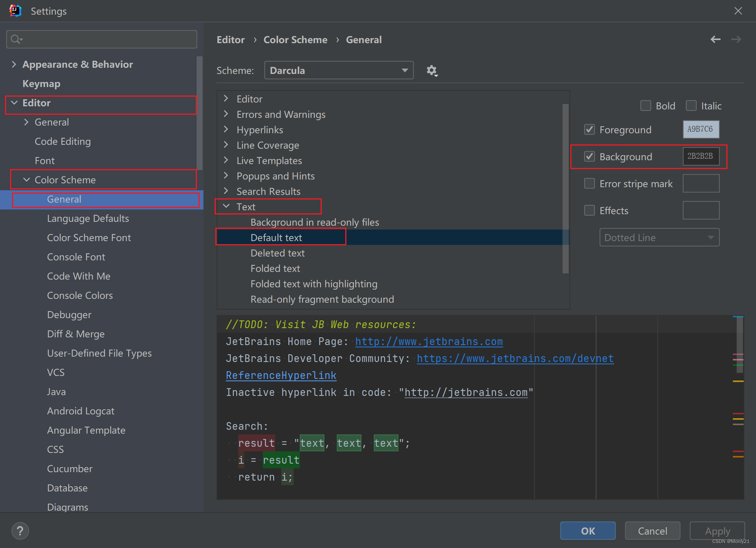Open Code Editing settings

pyautogui.click(x=63, y=141)
